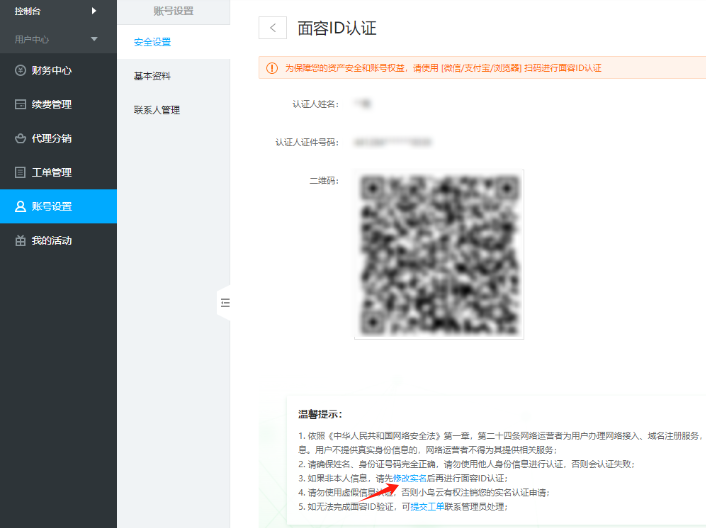
Task: Click the 代理分销 icon
Action: point(20,138)
